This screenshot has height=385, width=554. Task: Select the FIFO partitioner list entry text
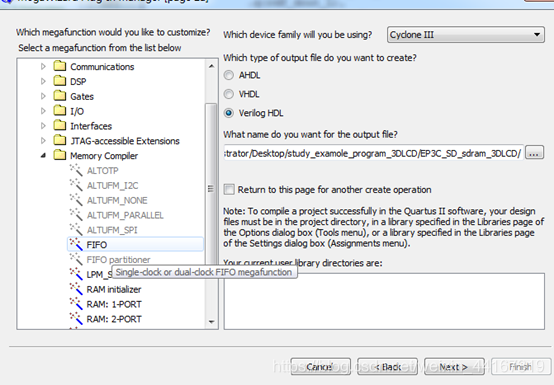(x=118, y=260)
